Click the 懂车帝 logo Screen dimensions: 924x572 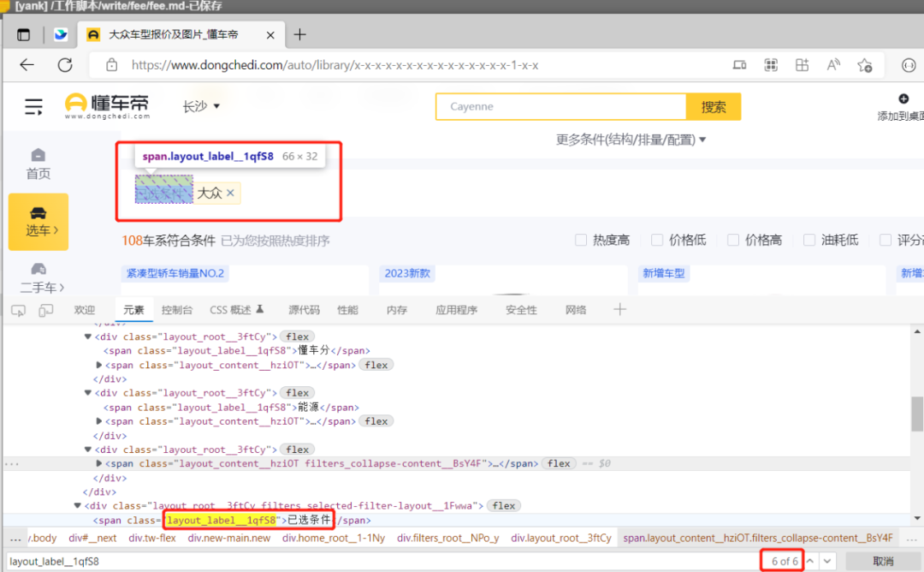pos(107,106)
